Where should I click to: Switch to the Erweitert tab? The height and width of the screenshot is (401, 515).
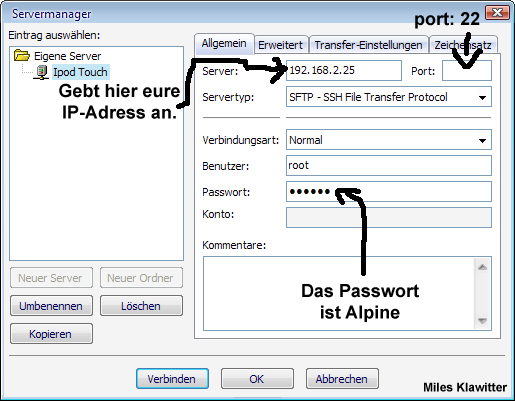click(x=281, y=45)
